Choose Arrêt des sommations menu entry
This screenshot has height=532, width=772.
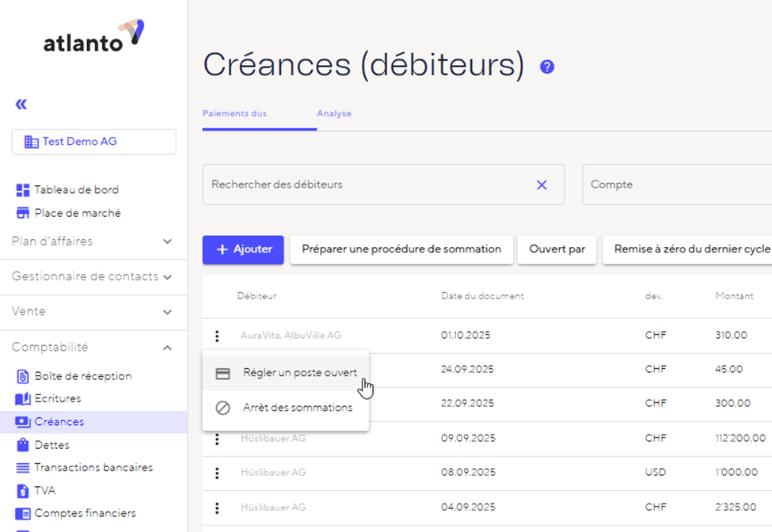click(297, 408)
